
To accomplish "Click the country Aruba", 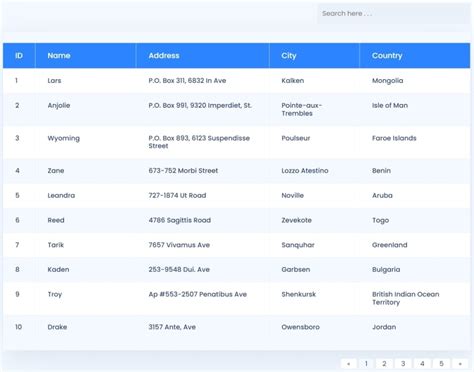I will [x=382, y=195].
